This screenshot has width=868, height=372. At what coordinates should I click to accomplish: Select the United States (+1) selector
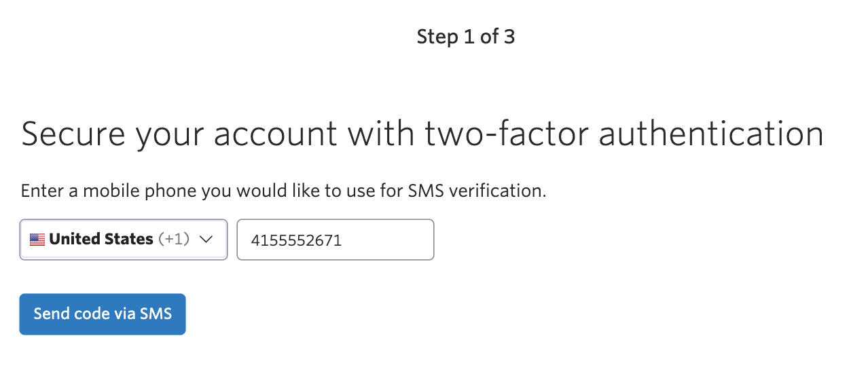[123, 240]
